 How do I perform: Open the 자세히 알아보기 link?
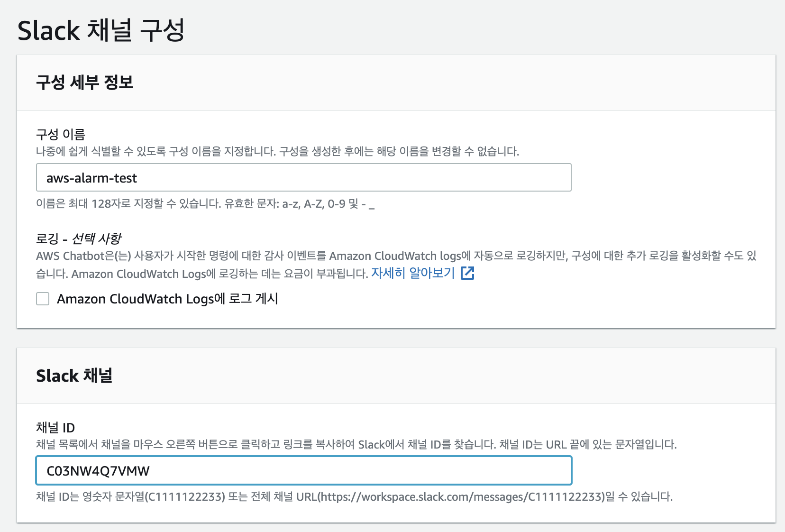point(413,273)
